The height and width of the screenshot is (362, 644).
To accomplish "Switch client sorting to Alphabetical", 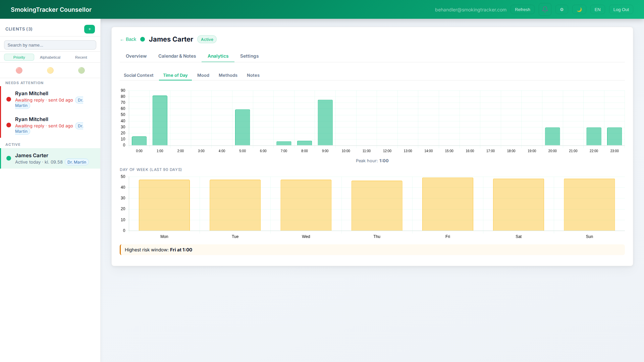I will (x=50, y=57).
